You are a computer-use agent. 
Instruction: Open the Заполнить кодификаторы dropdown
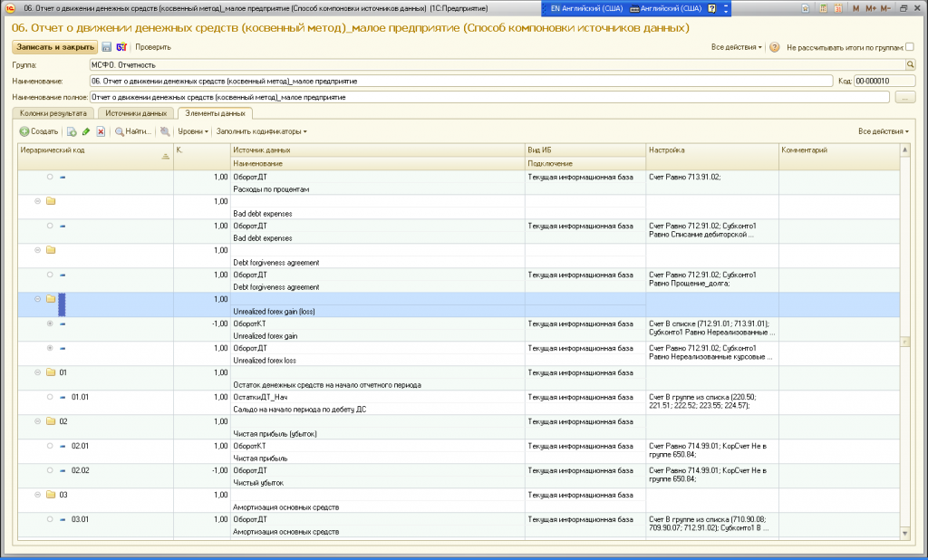coord(262,131)
